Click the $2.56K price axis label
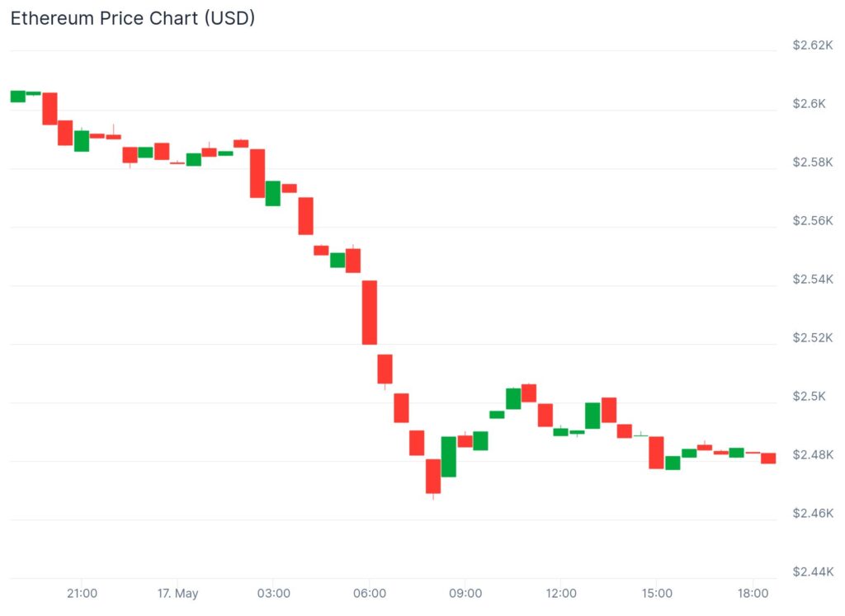845x616 pixels. 813,220
